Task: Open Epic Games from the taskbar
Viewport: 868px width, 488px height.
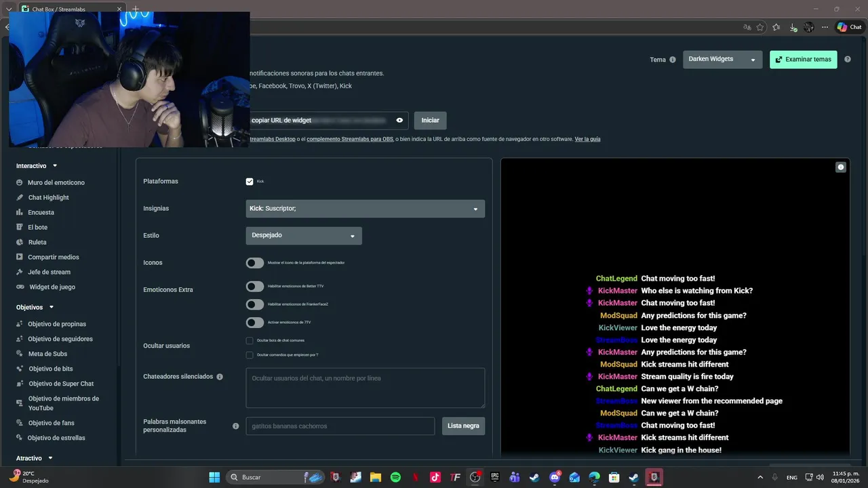Action: [x=495, y=477]
